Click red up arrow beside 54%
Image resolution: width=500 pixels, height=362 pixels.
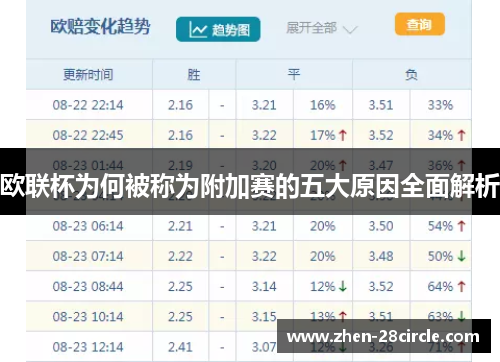462,226
